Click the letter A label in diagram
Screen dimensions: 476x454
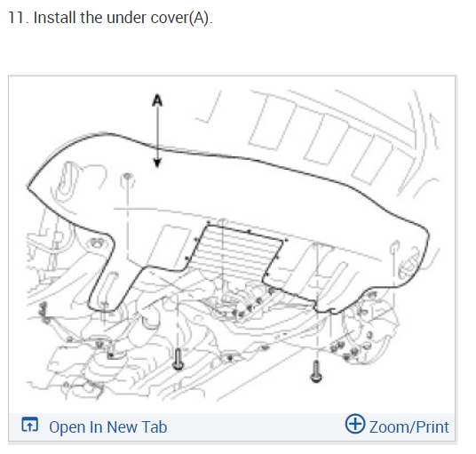click(157, 100)
